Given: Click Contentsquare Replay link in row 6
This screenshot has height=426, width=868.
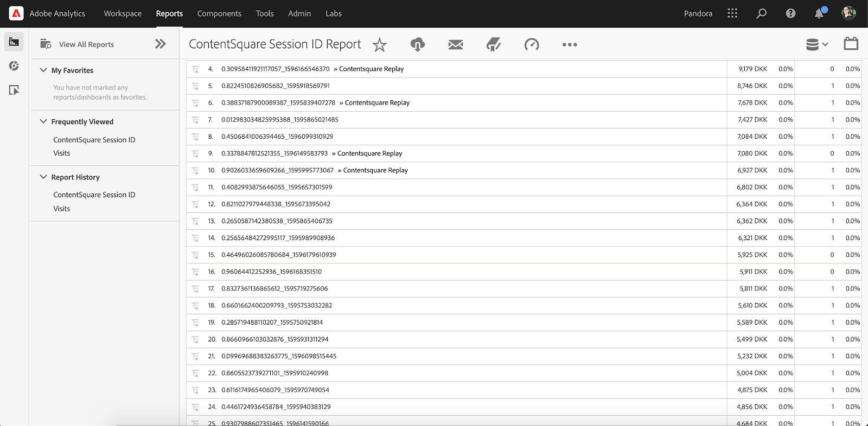Looking at the screenshot, I should [377, 102].
